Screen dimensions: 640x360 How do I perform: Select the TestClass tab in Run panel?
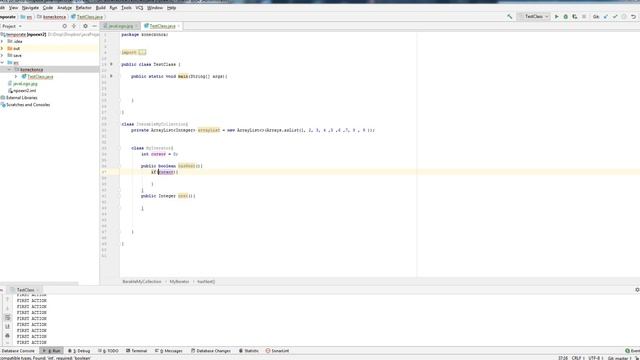click(25, 290)
